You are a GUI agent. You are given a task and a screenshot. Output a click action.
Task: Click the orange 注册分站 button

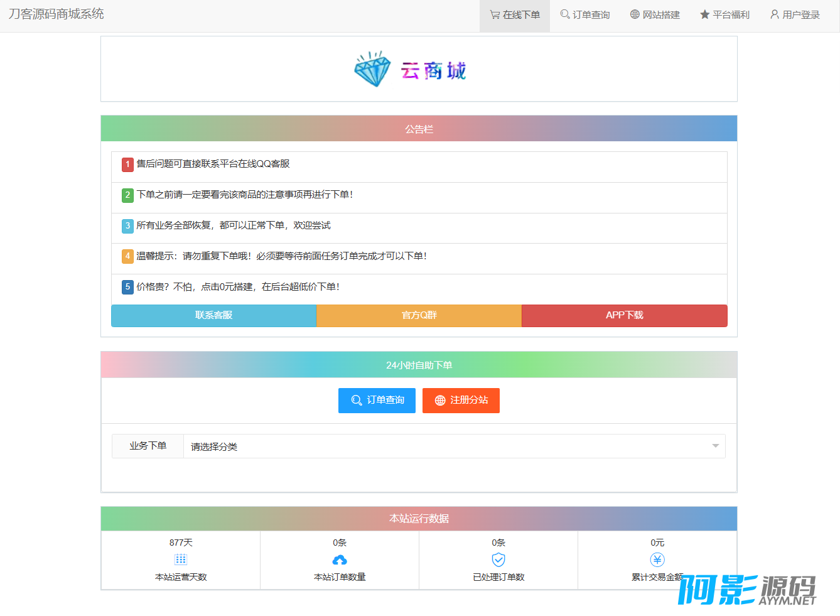[461, 401]
